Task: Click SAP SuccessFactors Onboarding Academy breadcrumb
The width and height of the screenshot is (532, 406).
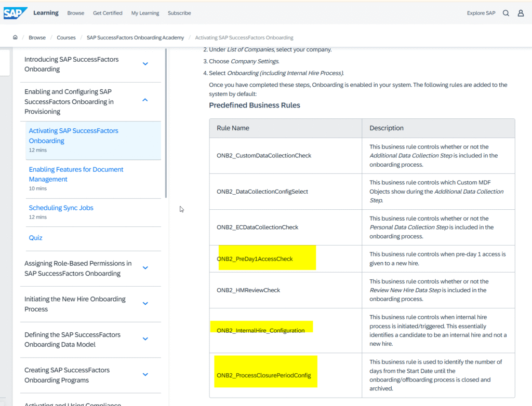Action: tap(135, 37)
